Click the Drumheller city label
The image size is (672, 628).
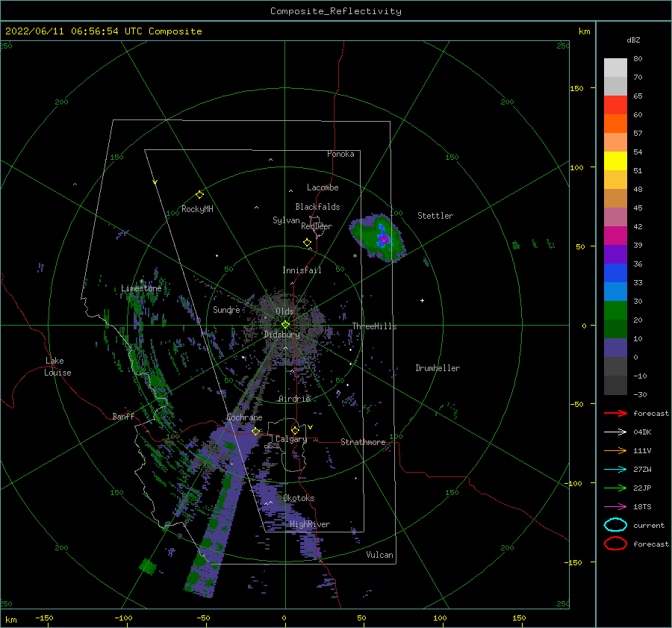(x=438, y=368)
